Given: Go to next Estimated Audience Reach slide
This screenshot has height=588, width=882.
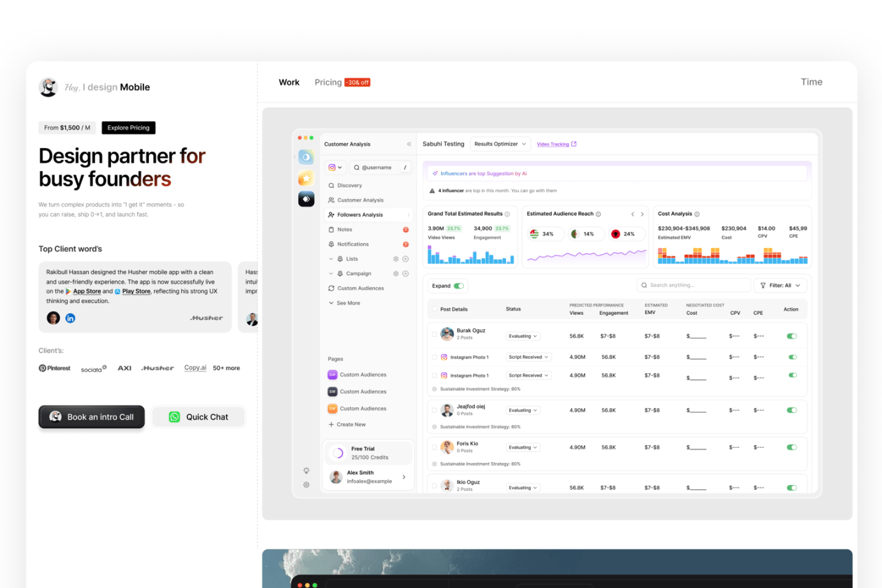Looking at the screenshot, I should pos(642,214).
